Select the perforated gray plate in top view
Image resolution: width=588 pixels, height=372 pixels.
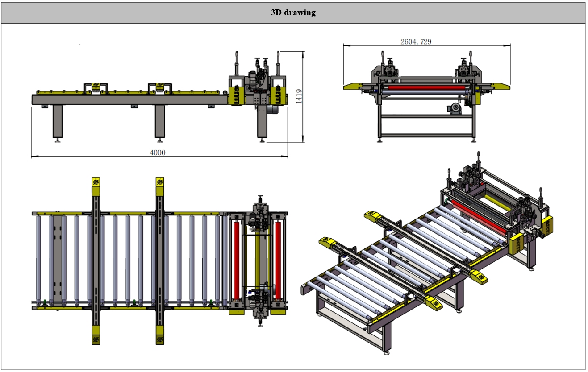pos(56,260)
